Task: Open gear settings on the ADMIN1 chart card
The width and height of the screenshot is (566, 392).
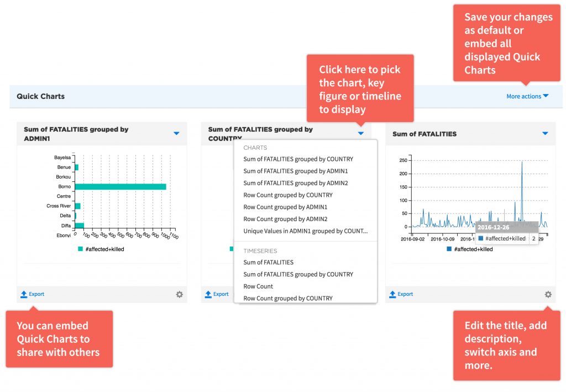Action: tap(179, 295)
